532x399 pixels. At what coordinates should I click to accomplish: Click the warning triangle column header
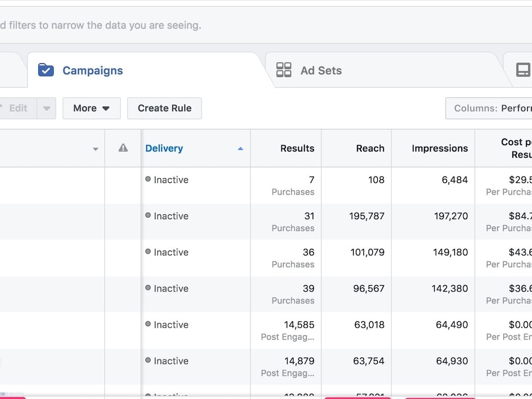pyautogui.click(x=123, y=148)
